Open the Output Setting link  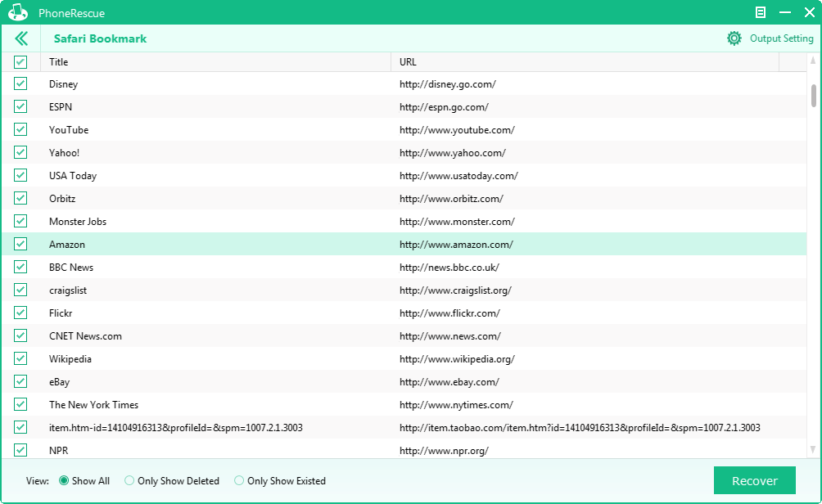click(781, 38)
